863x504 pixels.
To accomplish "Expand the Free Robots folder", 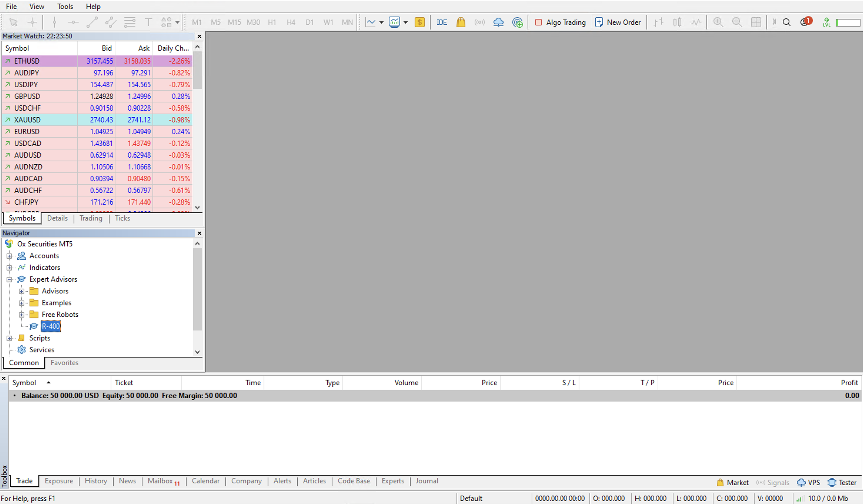I will 21,314.
